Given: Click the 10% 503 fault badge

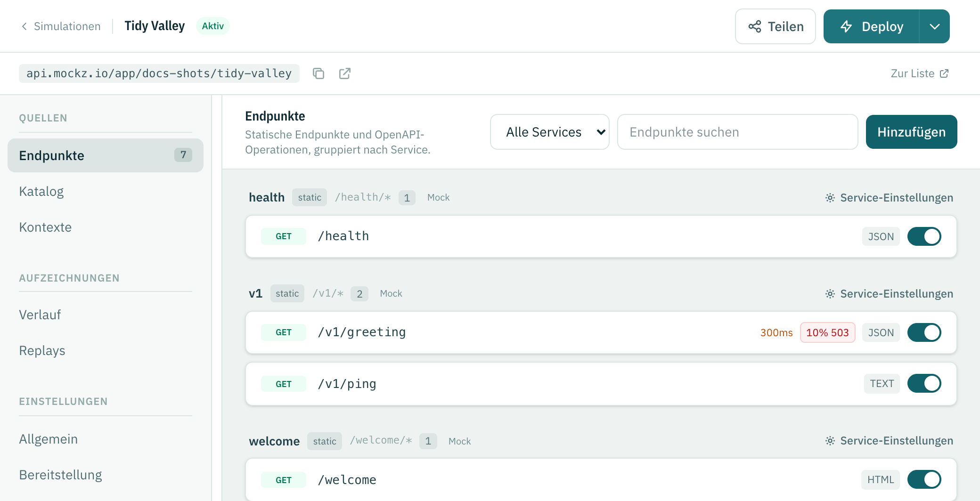Looking at the screenshot, I should click(x=827, y=332).
